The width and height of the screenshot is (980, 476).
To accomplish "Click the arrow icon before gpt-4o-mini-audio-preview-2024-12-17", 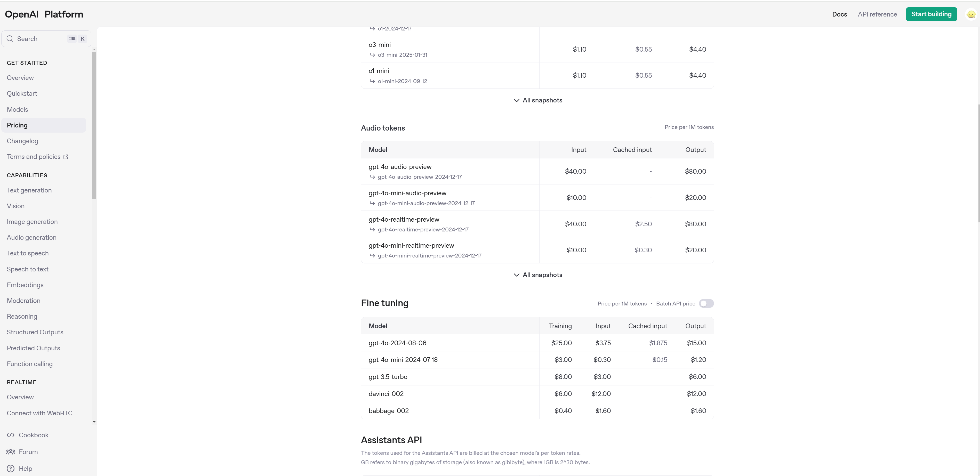I will (372, 203).
